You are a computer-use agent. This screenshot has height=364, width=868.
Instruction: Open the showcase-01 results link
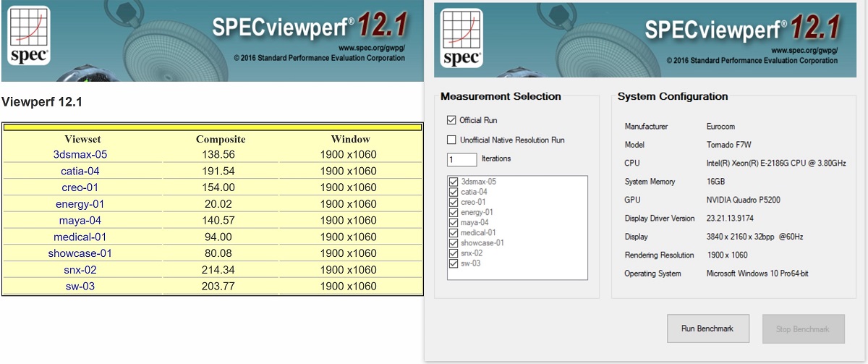point(80,253)
